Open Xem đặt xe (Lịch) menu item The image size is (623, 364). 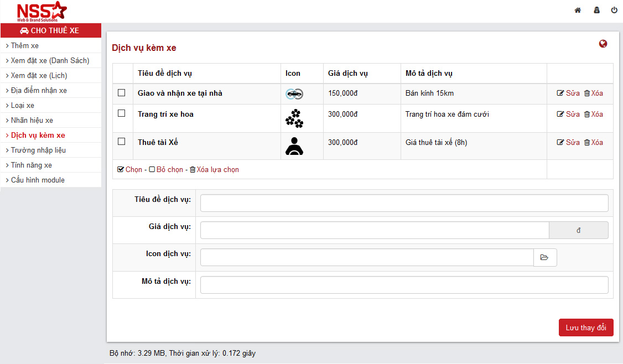[39, 75]
